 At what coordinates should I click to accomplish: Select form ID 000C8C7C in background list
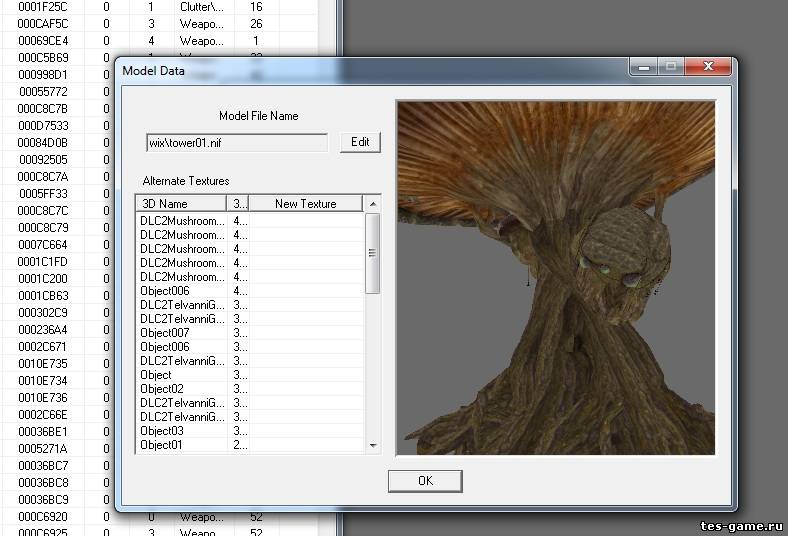(x=42, y=211)
